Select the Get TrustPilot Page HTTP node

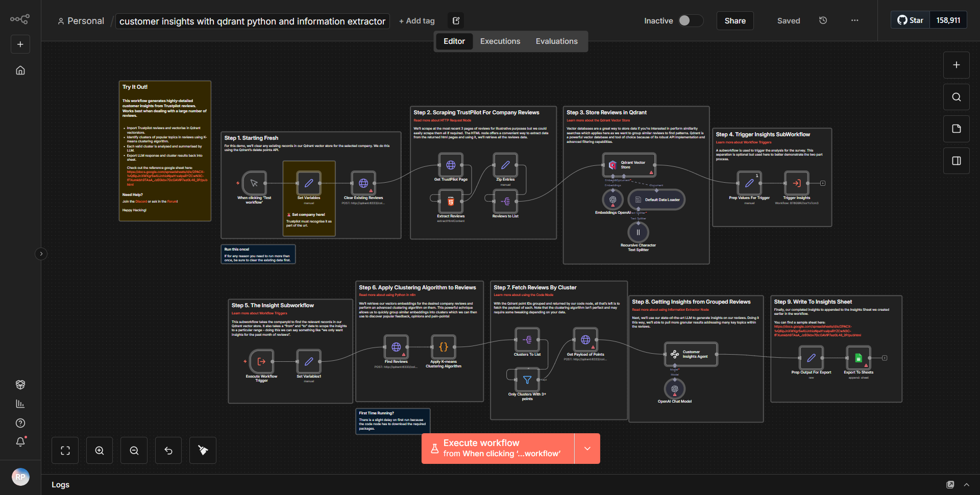coord(451,165)
